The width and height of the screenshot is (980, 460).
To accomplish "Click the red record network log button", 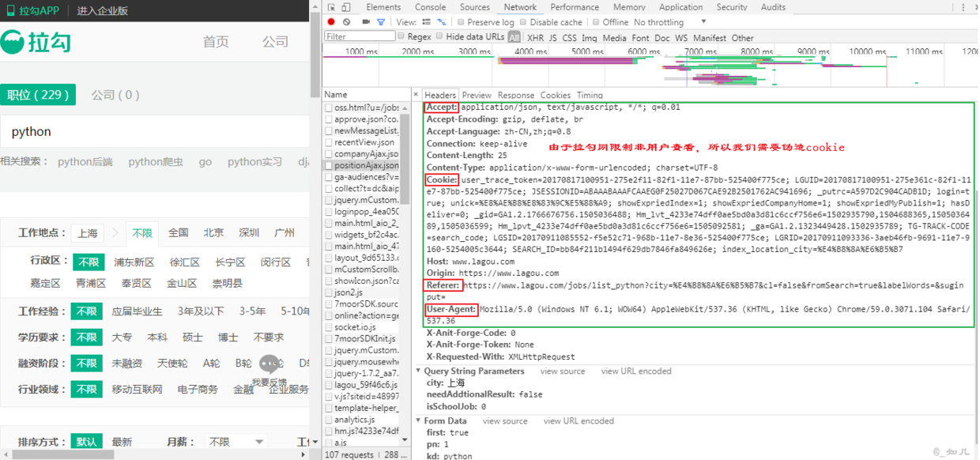I will pos(332,22).
